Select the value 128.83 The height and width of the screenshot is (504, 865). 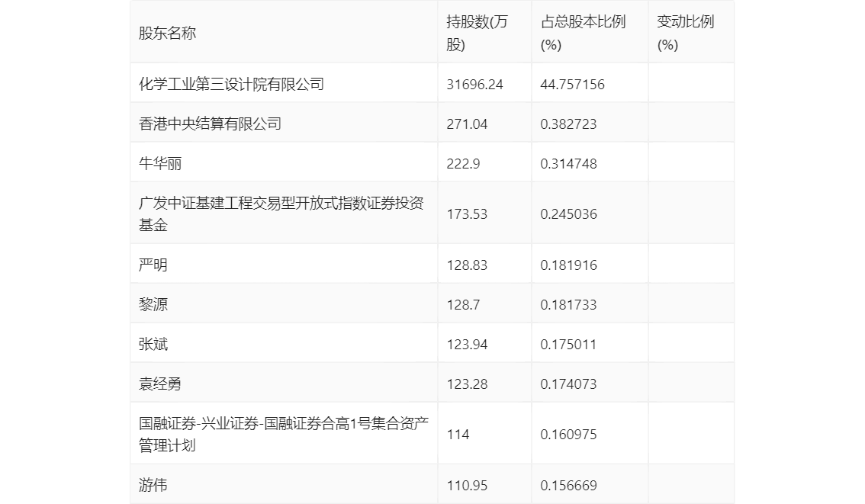[468, 265]
